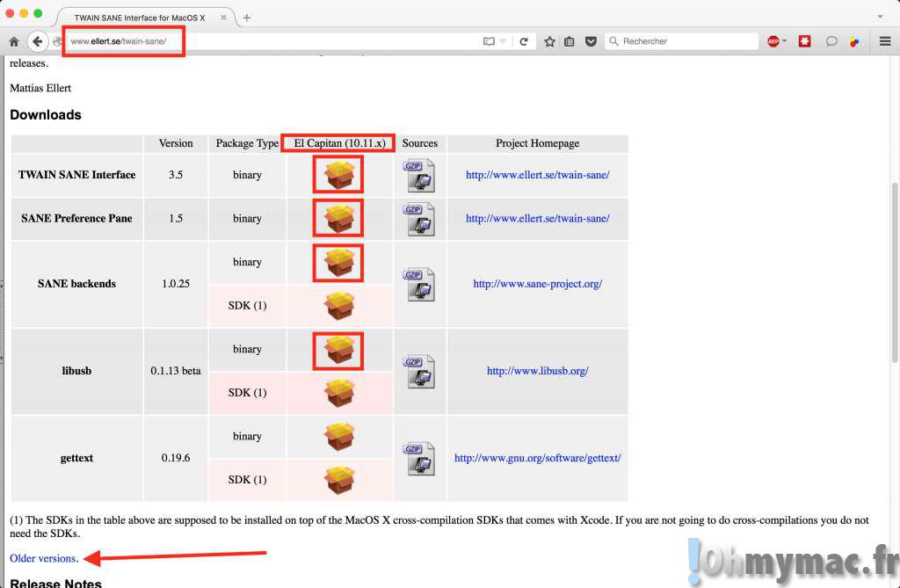Image resolution: width=900 pixels, height=588 pixels.
Task: Click the red puzzle extension icon
Action: [805, 41]
